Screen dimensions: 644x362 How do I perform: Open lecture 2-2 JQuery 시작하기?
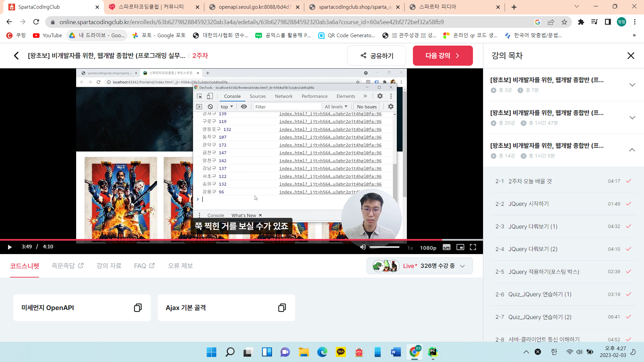click(563, 204)
